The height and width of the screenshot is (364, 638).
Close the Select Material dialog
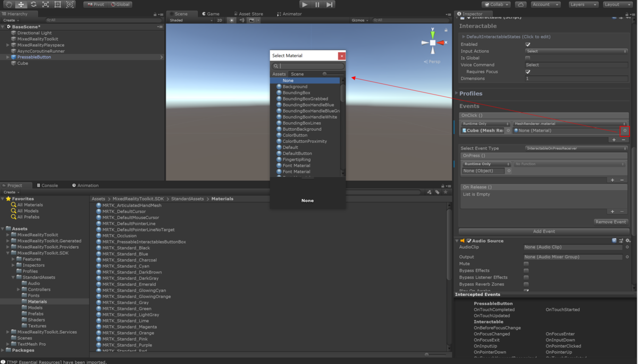tap(342, 56)
